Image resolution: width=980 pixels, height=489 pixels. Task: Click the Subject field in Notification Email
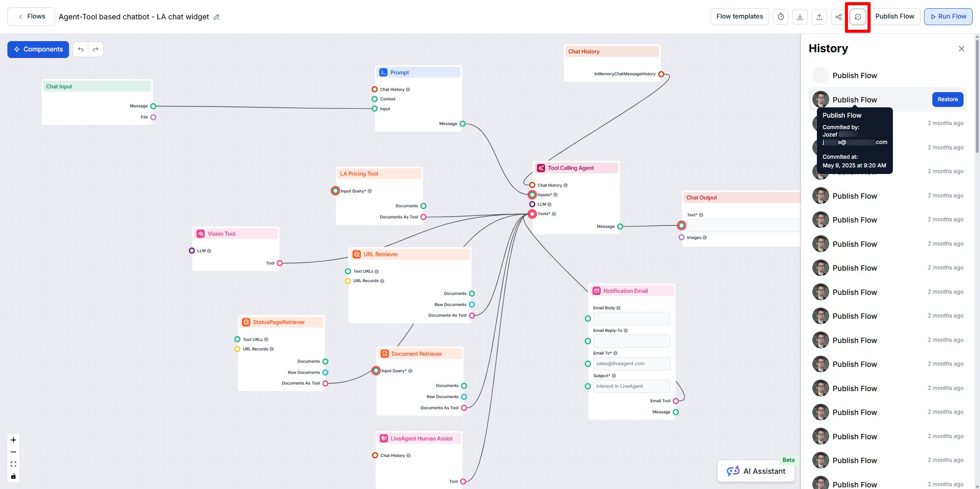click(632, 386)
